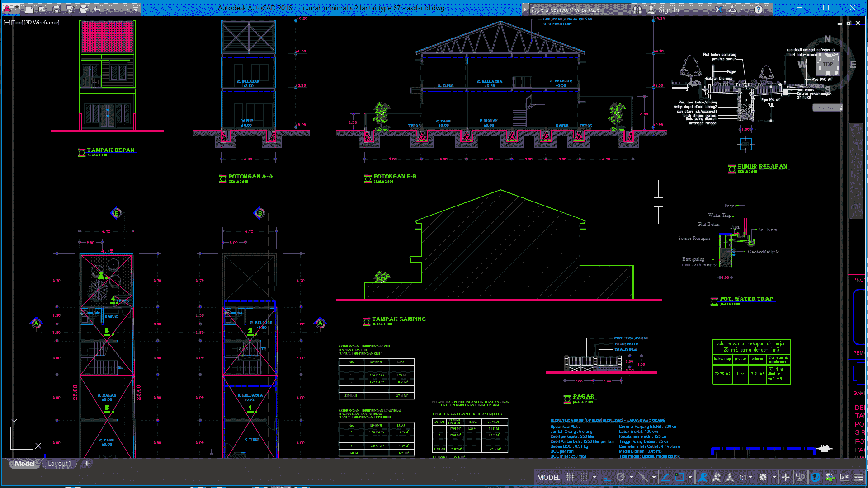Open the redo history dropdown
The height and width of the screenshot is (488, 868).
(x=127, y=9)
